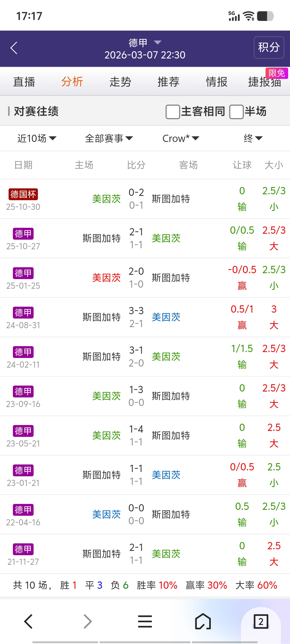Check the 半场 checkbox
The width and height of the screenshot is (290, 644).
pos(236,112)
